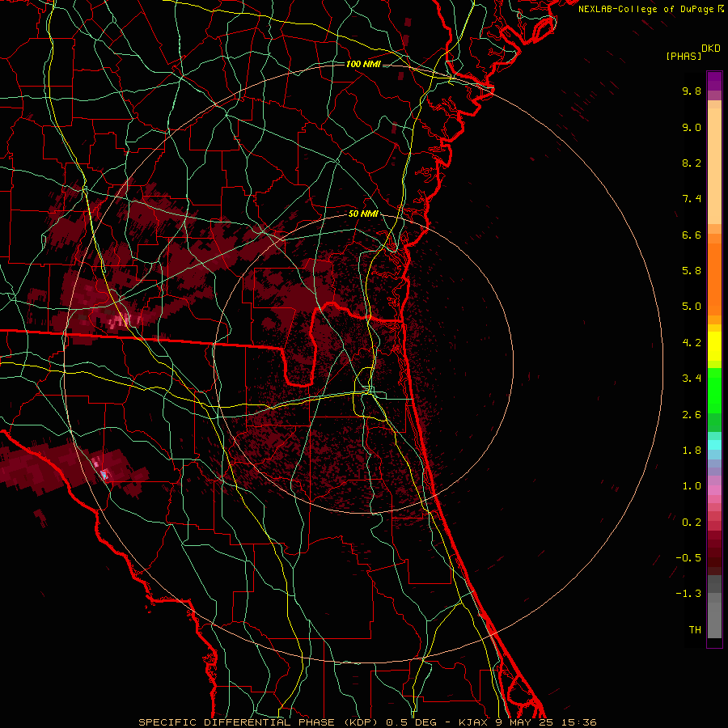Click the 8.2 scale value

tap(692, 163)
